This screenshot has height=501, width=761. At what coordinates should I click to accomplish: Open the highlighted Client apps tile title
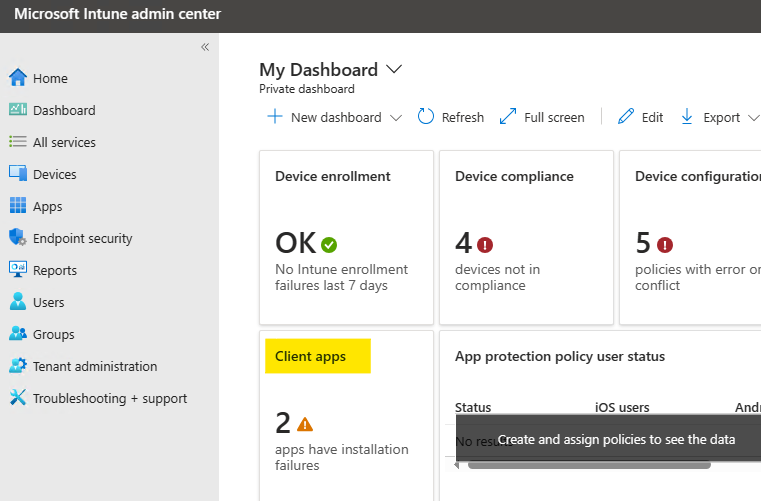click(x=311, y=356)
